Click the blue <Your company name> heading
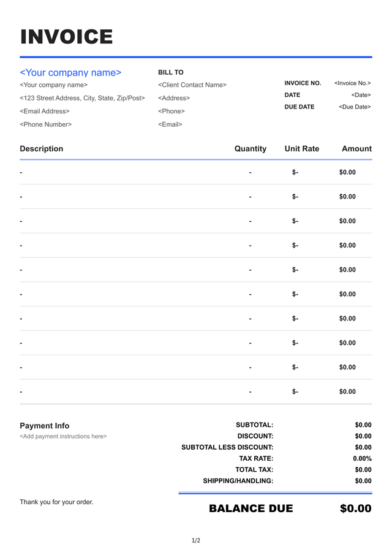 click(x=70, y=72)
